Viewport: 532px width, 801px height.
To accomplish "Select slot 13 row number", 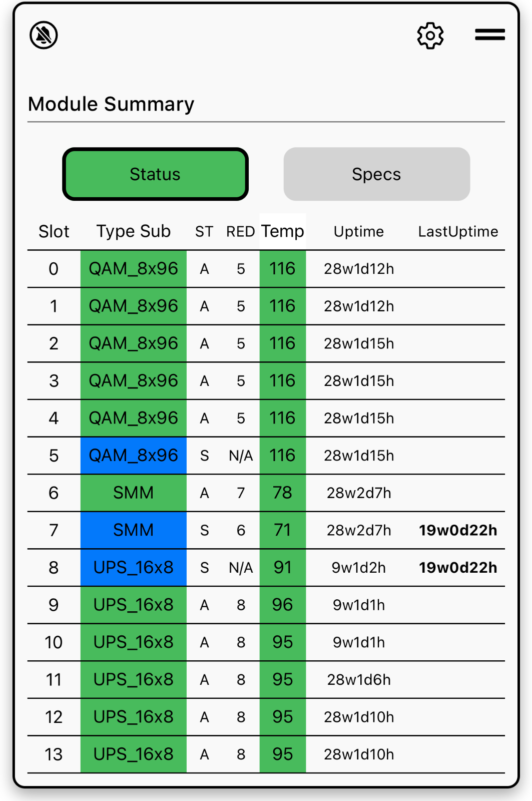I will [x=54, y=754].
